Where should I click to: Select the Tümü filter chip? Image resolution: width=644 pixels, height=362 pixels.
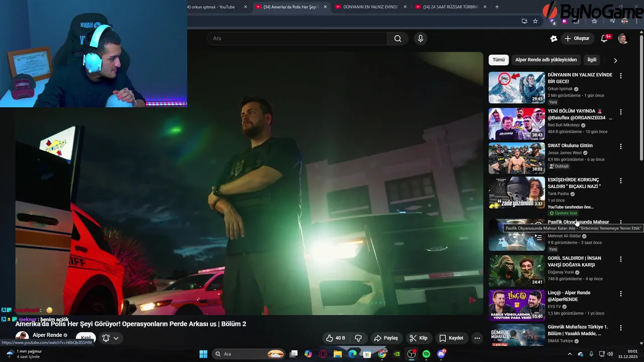pyautogui.click(x=499, y=60)
